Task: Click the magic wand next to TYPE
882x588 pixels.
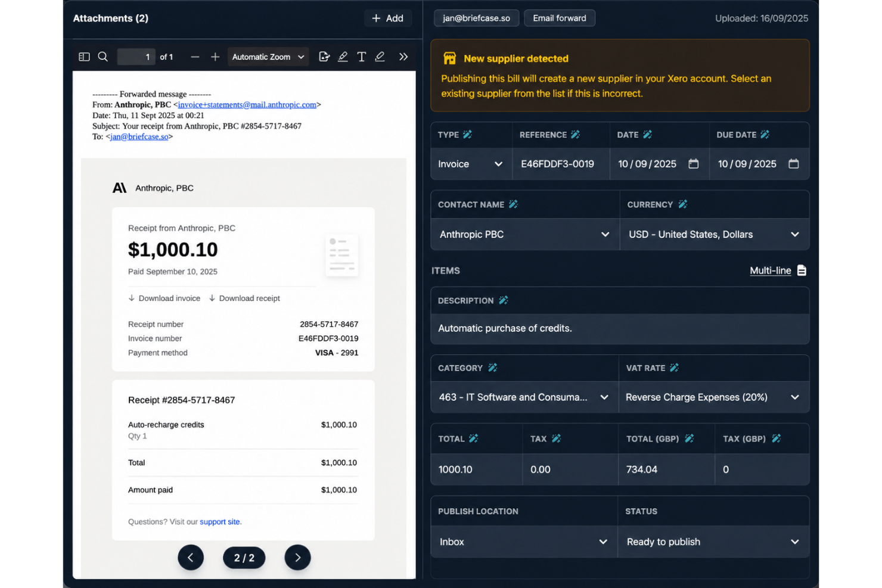Action: [468, 135]
